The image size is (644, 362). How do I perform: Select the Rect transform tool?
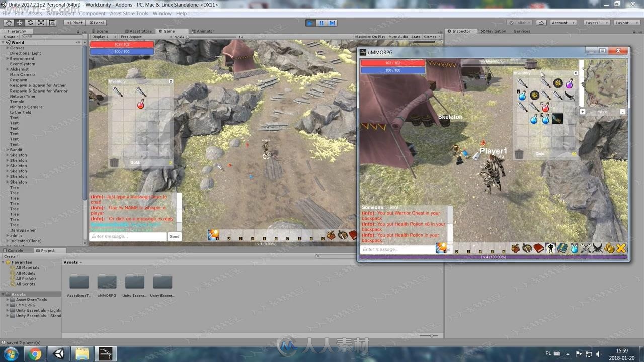coord(52,23)
